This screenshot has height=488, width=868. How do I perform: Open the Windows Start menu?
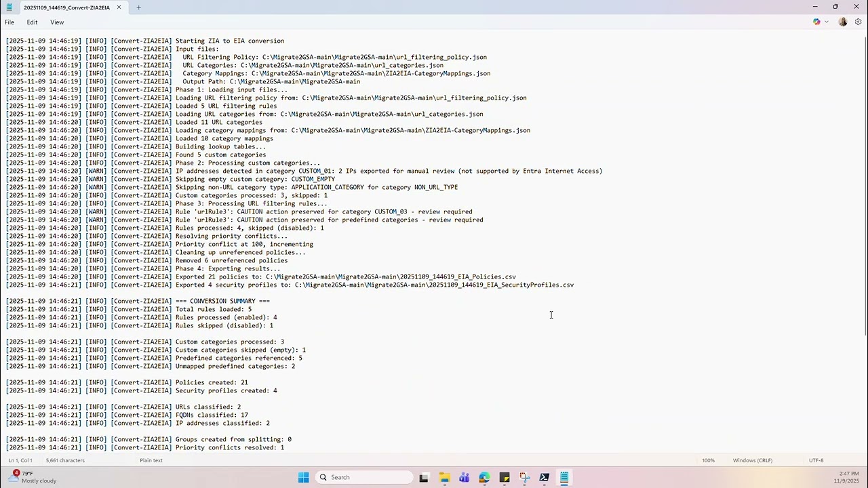[304, 477]
